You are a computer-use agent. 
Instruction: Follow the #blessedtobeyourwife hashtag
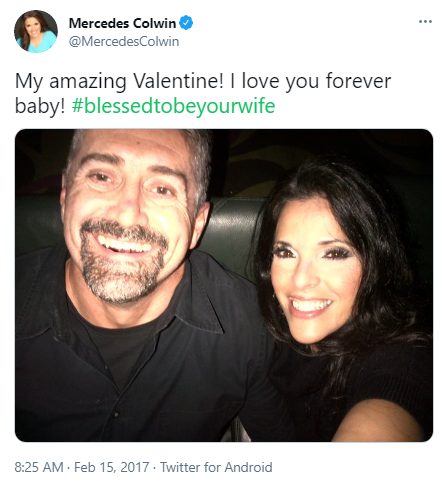click(x=173, y=106)
